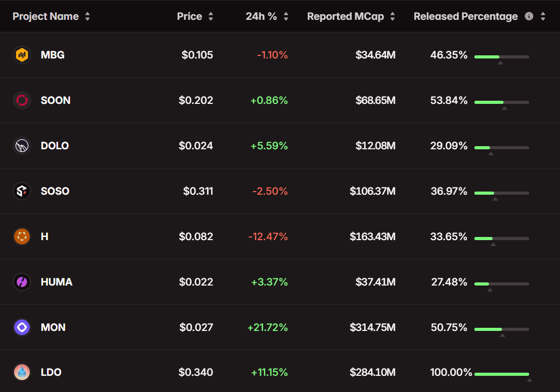The height and width of the screenshot is (392, 560).
Task: Click the +5.59% change value
Action: [x=269, y=146]
